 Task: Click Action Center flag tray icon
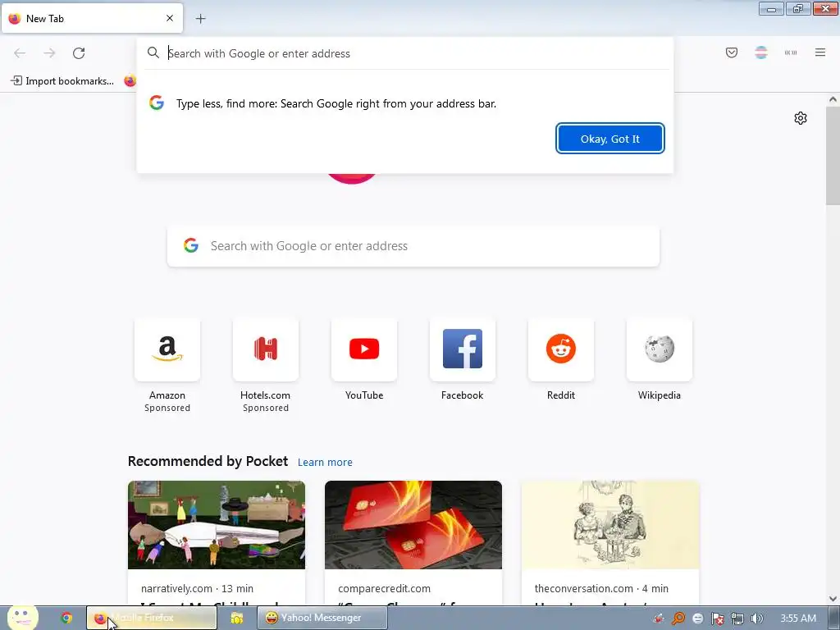717,619
